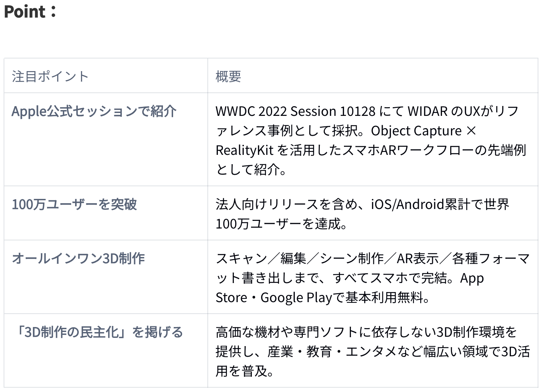Image resolution: width=542 pixels, height=392 pixels.
Task: Click the "Object Capture" phrase
Action: coord(416,131)
